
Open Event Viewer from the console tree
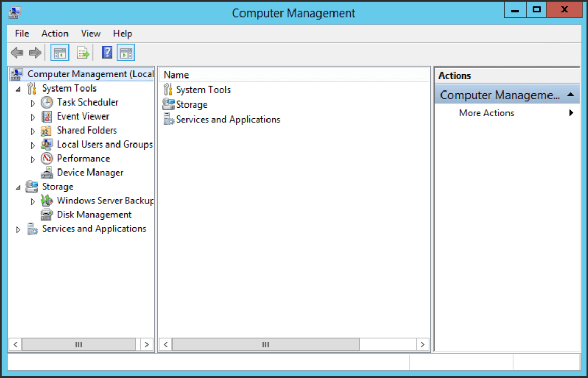83,116
